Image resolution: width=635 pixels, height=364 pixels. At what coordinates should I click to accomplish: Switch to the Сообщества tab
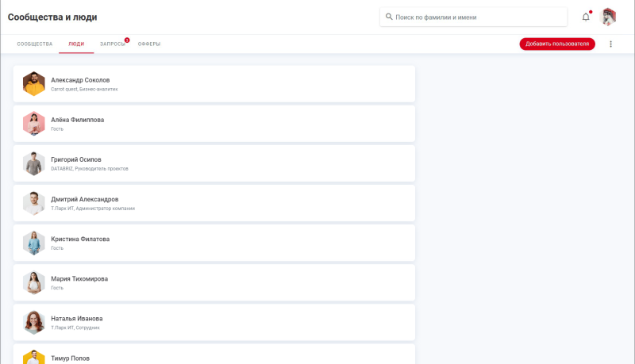pos(35,44)
